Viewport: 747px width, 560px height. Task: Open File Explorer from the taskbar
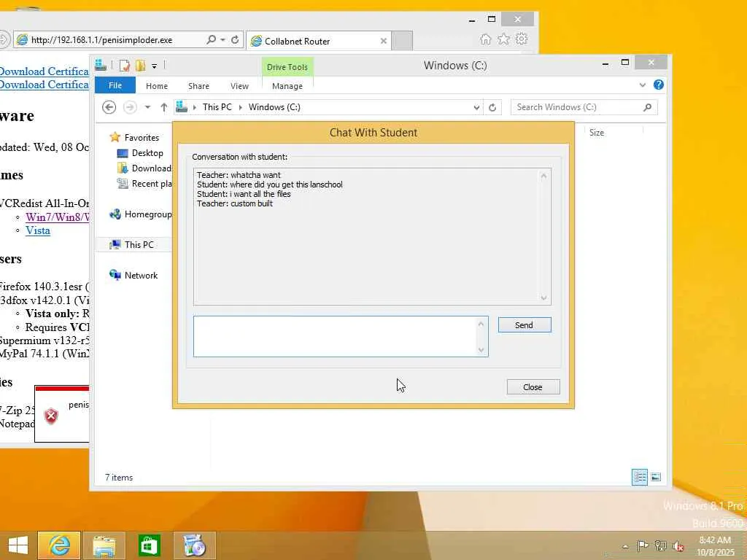pos(104,545)
